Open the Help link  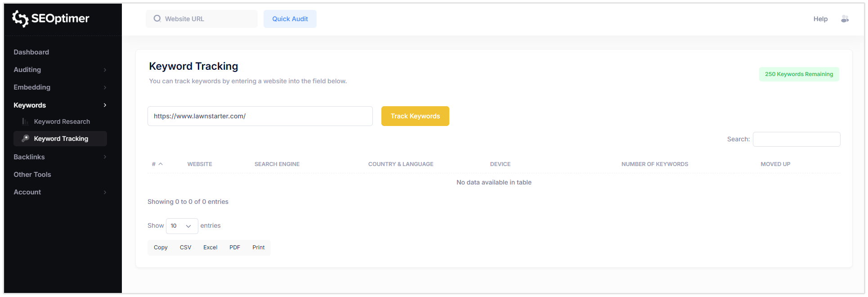pos(820,19)
